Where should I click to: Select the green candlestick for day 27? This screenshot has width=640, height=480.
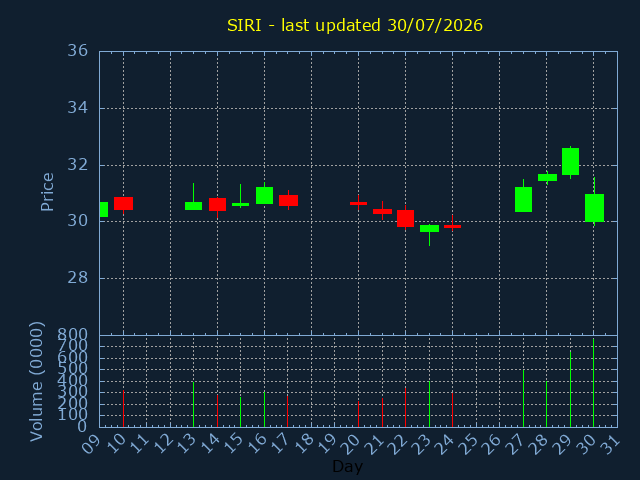[523, 199]
